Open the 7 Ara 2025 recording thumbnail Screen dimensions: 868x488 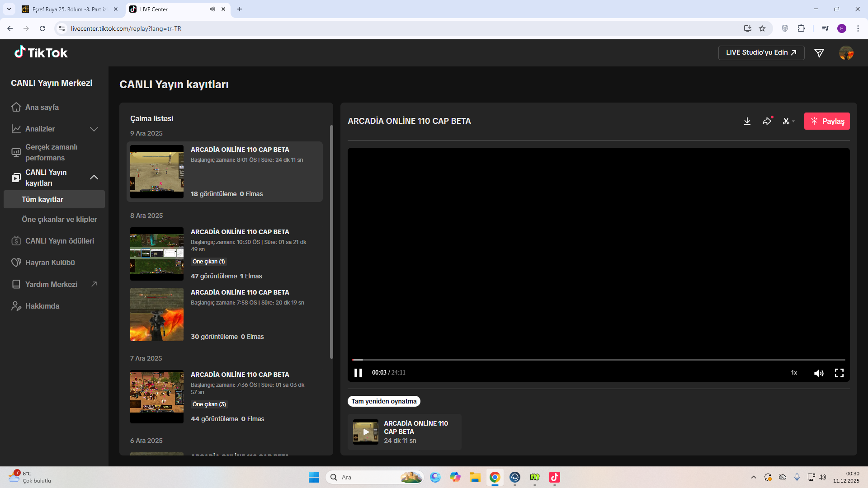(157, 397)
